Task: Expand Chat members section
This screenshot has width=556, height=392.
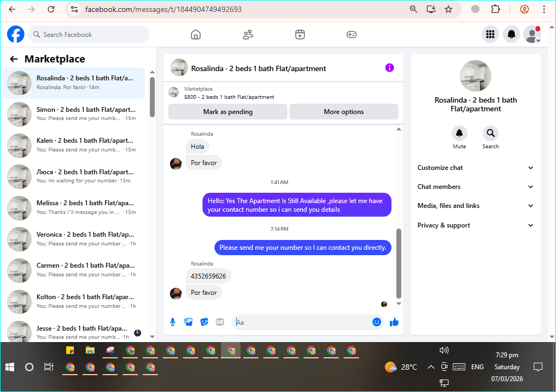Action: [x=475, y=187]
